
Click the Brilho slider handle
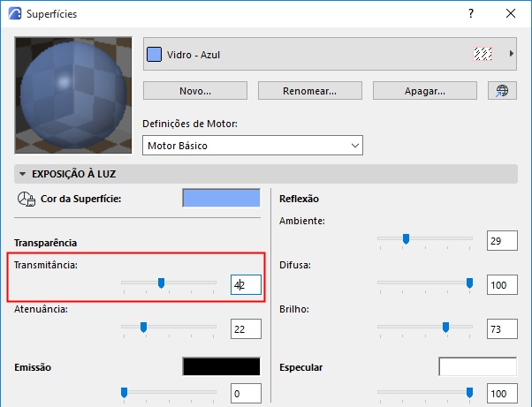(445, 327)
